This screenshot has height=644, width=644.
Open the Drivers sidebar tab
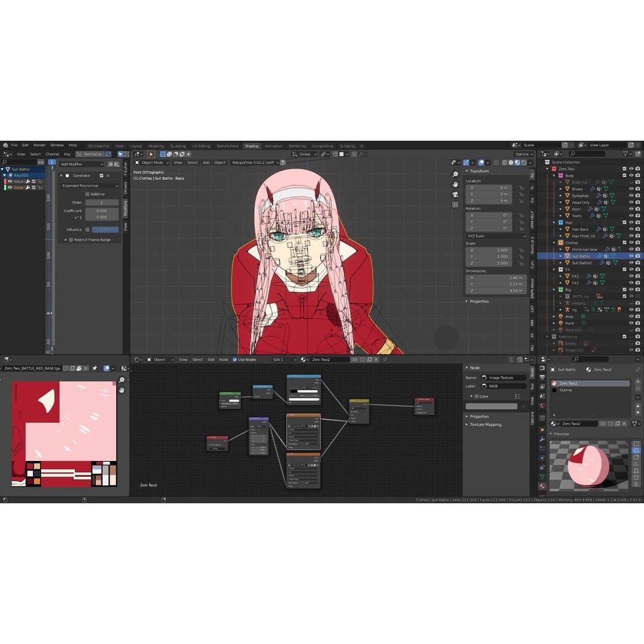(126, 188)
